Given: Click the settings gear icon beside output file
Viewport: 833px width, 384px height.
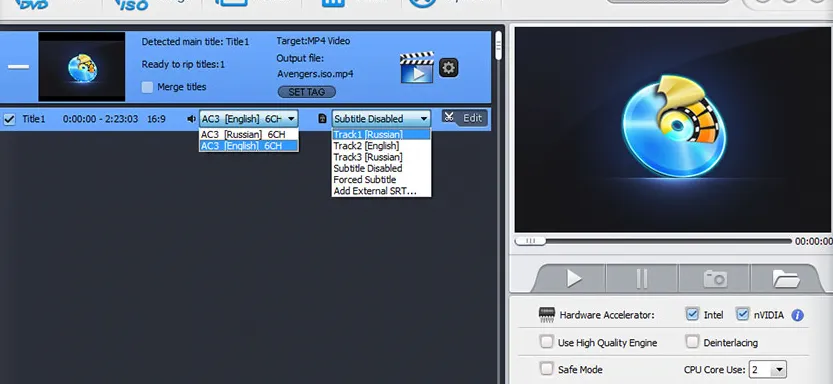Looking at the screenshot, I should click(x=449, y=67).
